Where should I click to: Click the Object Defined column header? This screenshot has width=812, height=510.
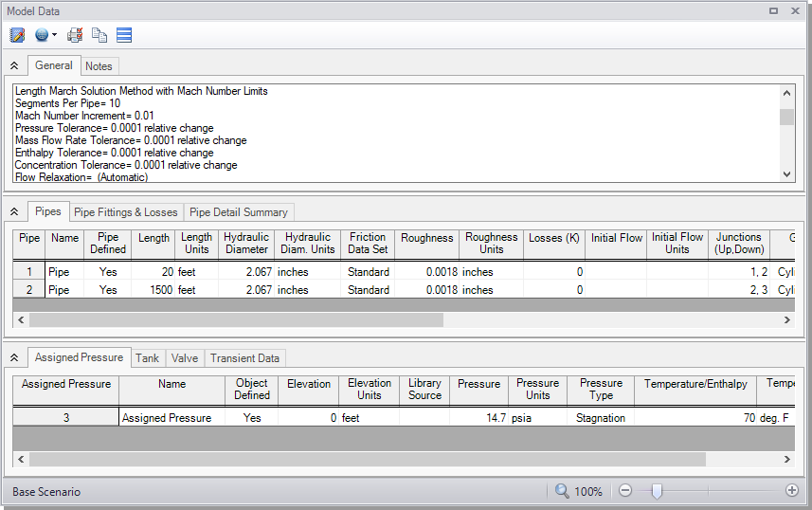(x=252, y=390)
